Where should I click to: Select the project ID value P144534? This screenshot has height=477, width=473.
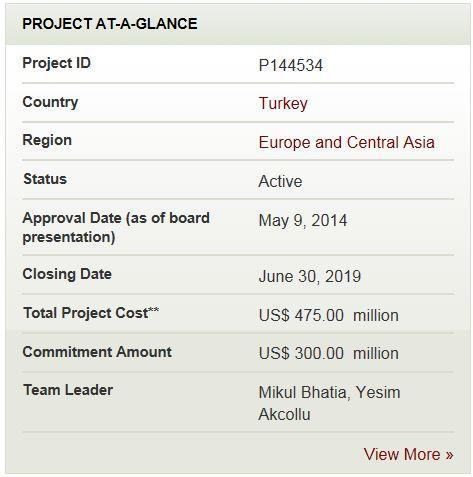click(291, 65)
